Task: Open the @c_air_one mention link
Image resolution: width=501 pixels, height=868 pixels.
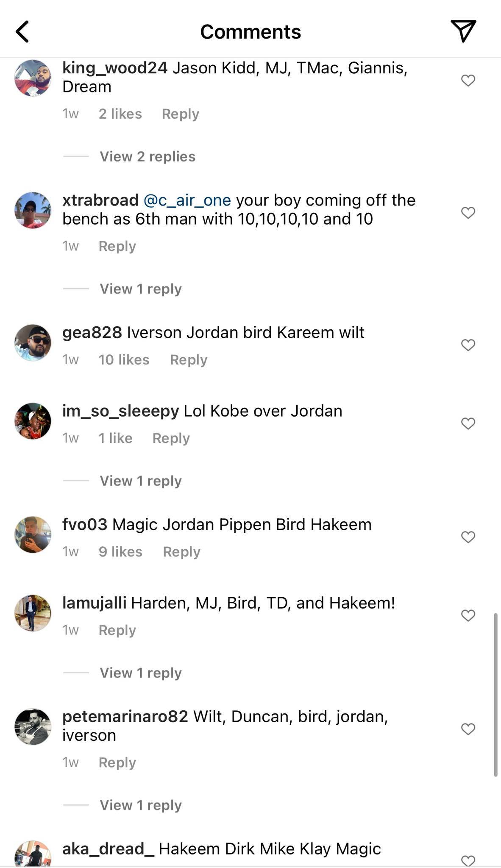Action: [x=187, y=200]
